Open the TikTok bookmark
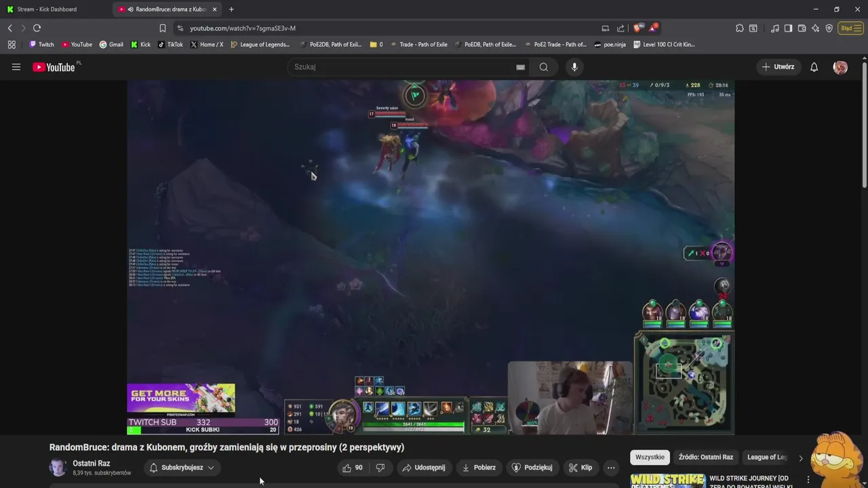868x488 pixels. [x=170, y=45]
